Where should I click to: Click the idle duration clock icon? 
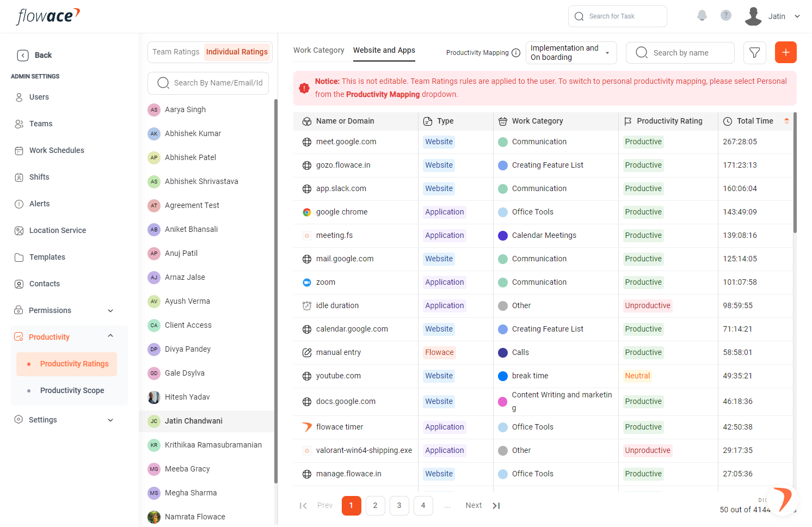307,306
